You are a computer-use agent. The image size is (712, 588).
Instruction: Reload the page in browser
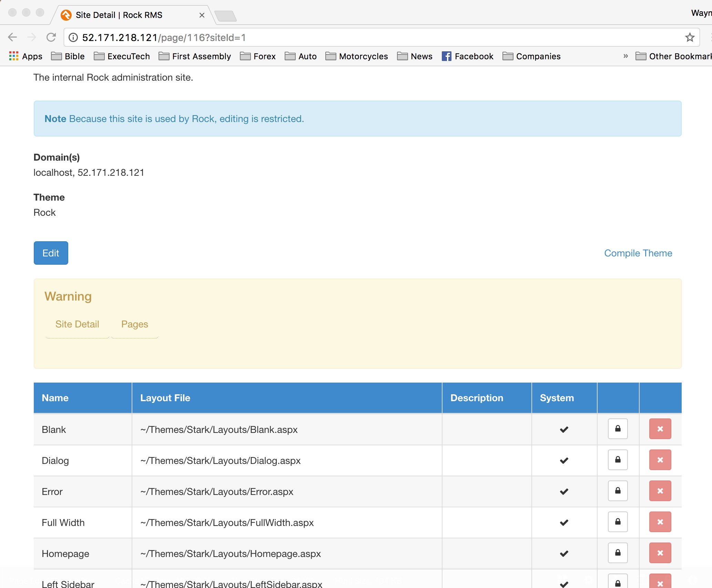[51, 37]
